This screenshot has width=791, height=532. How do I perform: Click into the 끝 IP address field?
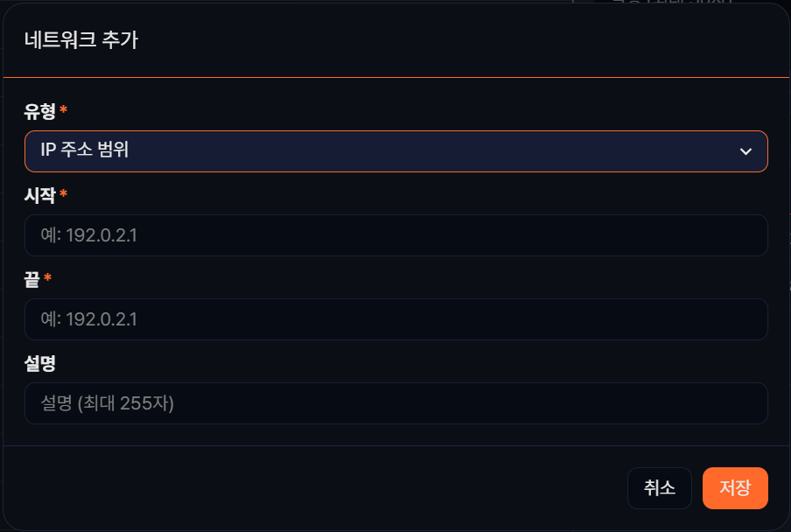(395, 319)
